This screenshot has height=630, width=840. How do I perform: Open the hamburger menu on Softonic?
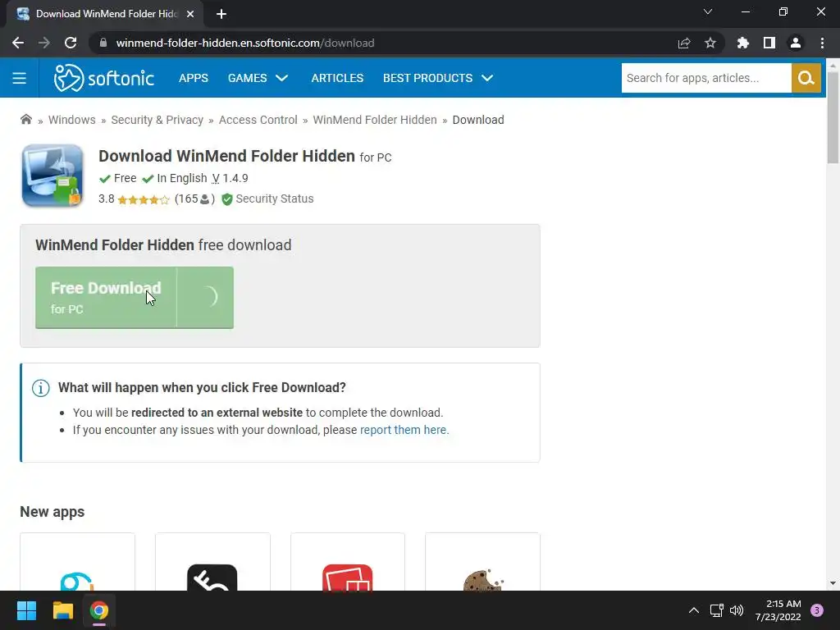click(20, 78)
